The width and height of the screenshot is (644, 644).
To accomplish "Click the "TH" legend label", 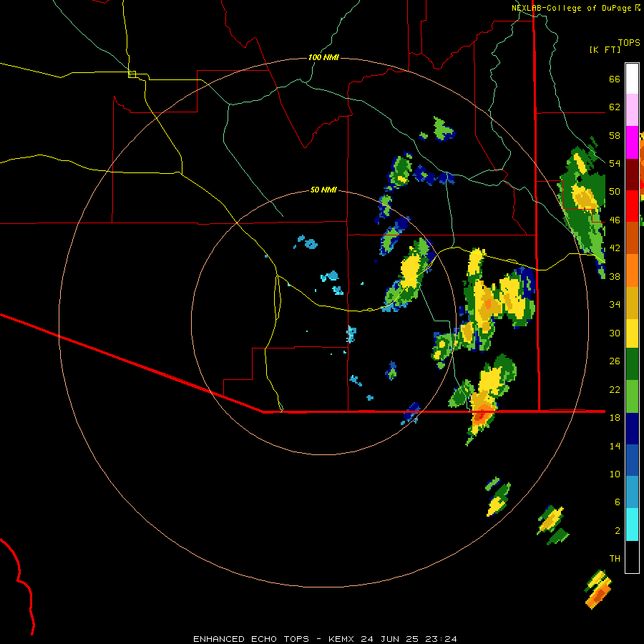I will (x=615, y=559).
